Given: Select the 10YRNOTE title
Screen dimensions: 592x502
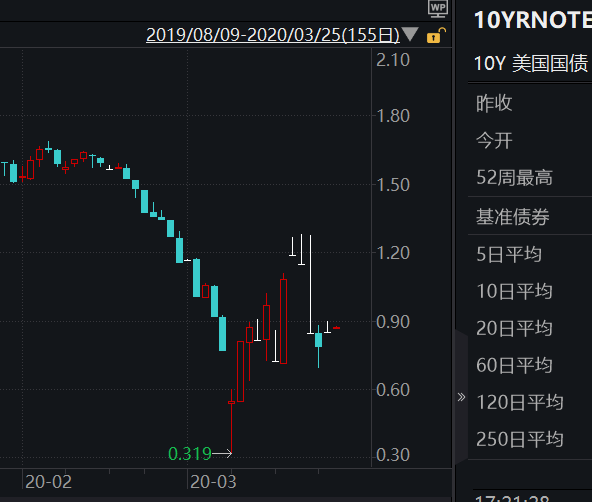Looking at the screenshot, I should pos(533,20).
